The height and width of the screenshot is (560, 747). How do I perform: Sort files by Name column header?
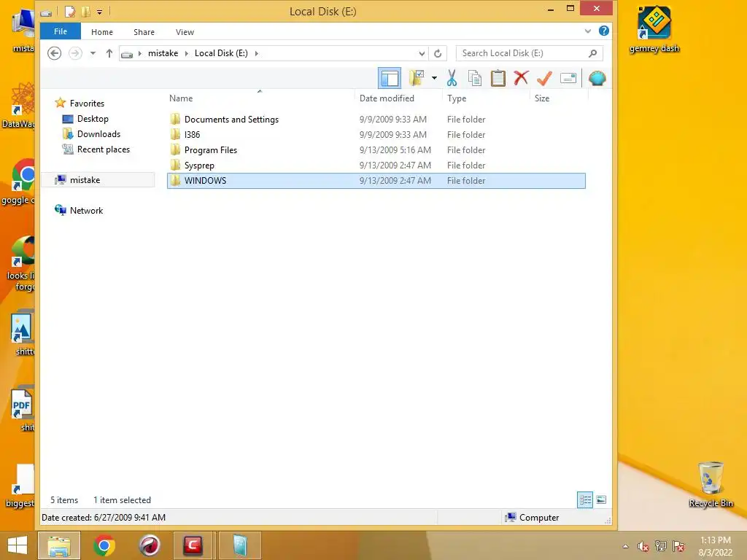[x=181, y=98]
